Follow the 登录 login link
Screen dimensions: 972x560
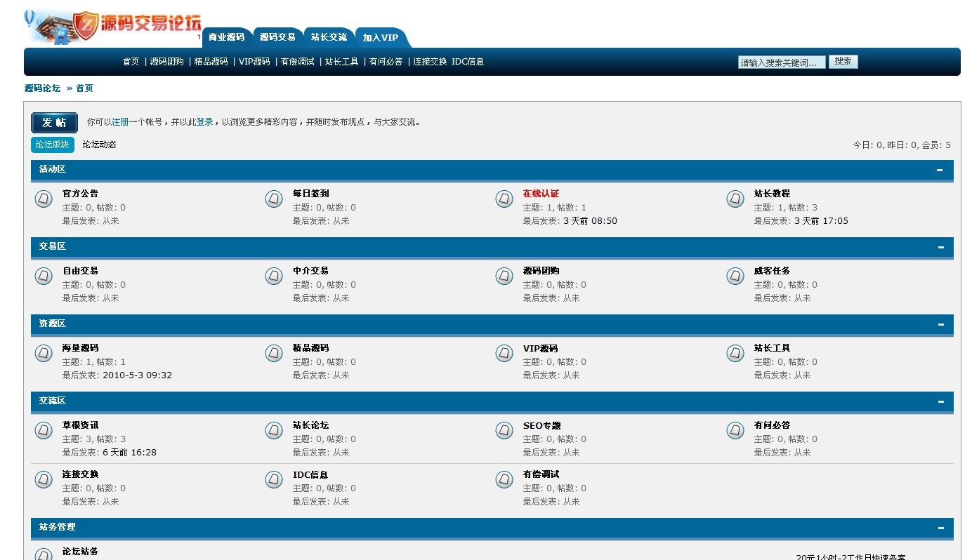click(205, 122)
